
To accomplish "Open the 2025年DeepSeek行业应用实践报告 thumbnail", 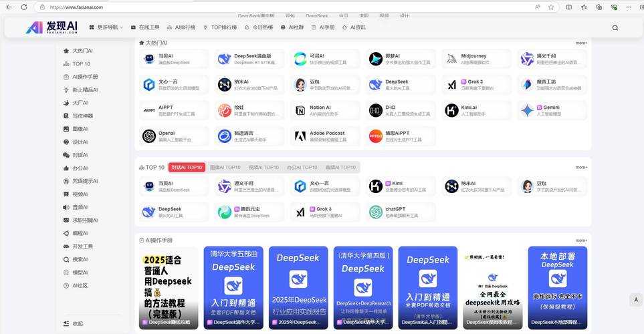I will 298,288.
